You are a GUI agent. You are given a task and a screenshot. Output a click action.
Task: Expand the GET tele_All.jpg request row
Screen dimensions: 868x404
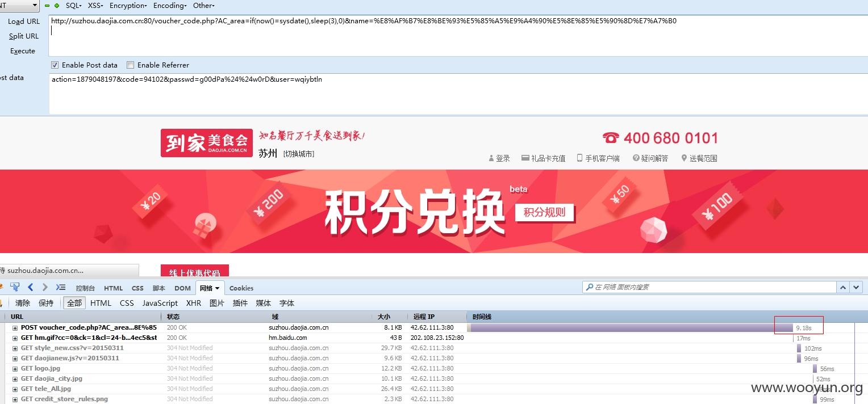[15, 389]
